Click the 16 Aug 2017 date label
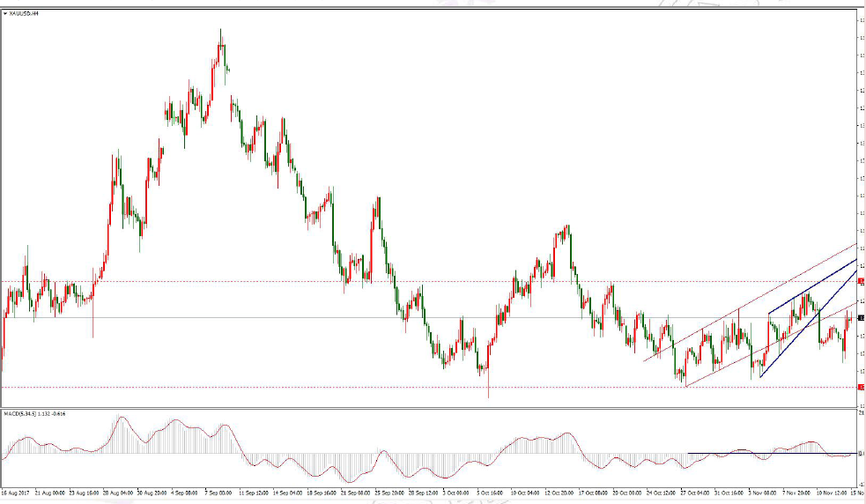 (x=14, y=493)
